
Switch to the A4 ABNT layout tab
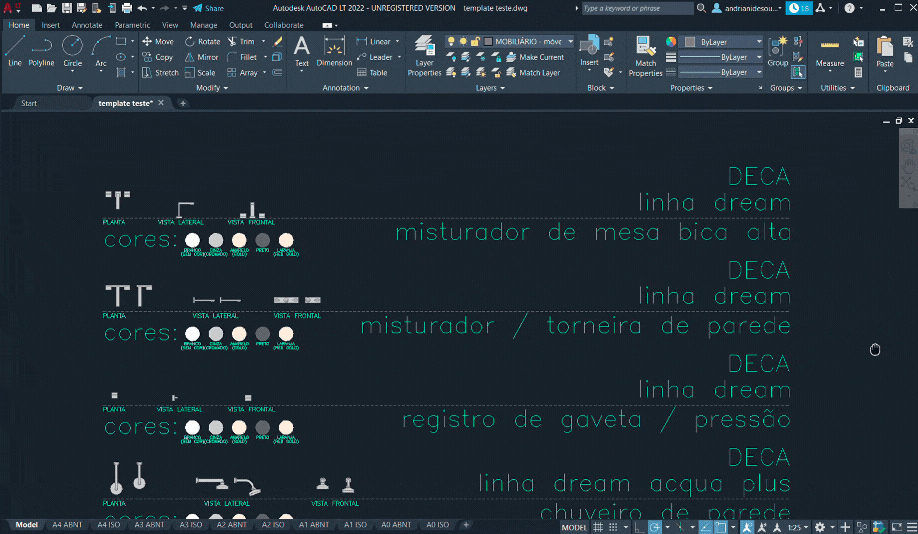tap(67, 525)
